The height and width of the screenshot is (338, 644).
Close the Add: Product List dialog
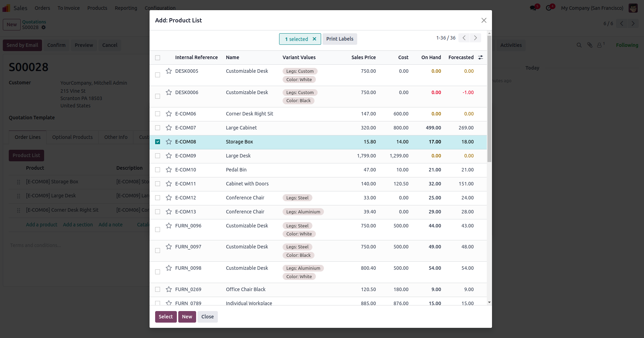click(484, 20)
